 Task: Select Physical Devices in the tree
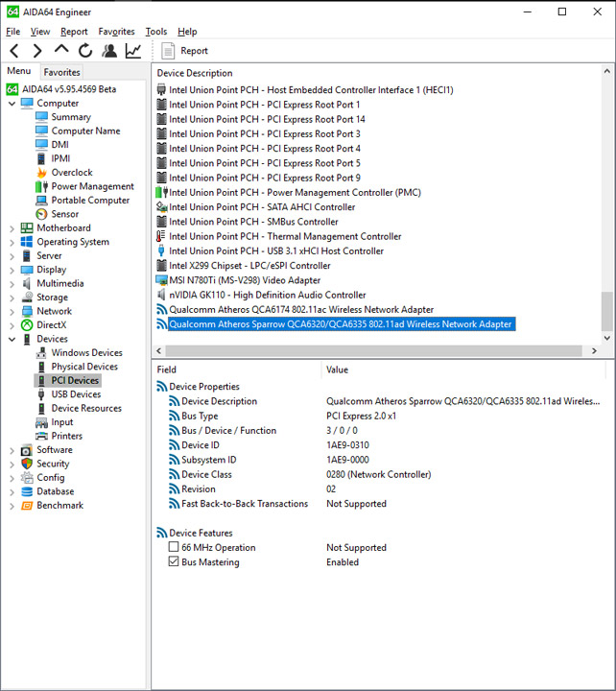pos(84,367)
